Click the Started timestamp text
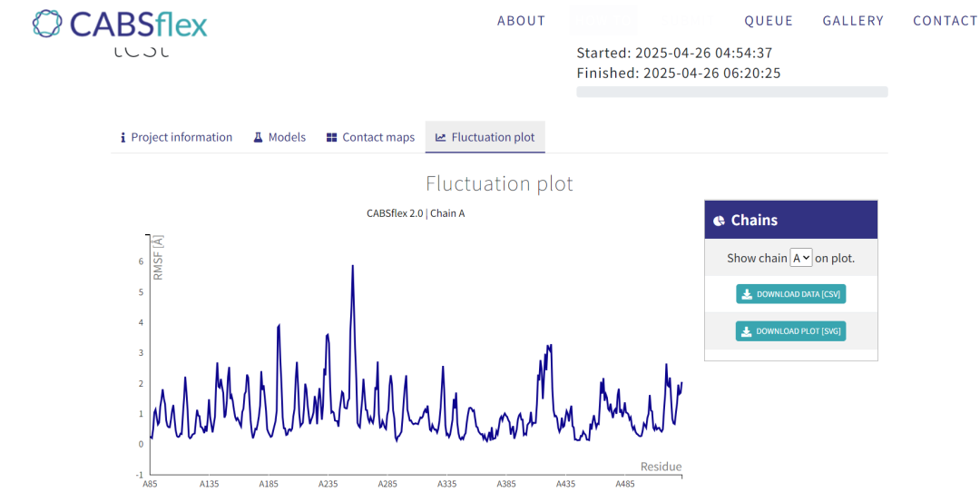This screenshot has height=502, width=980. pos(673,53)
